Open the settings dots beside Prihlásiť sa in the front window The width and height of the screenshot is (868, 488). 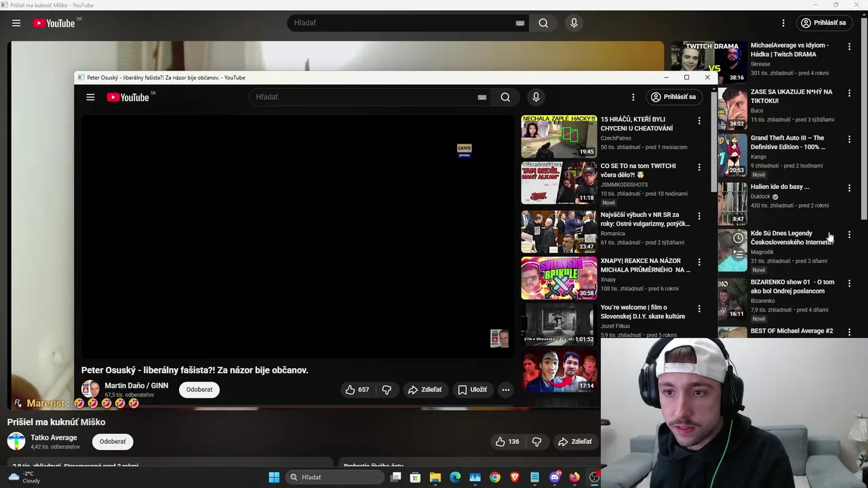coord(633,97)
